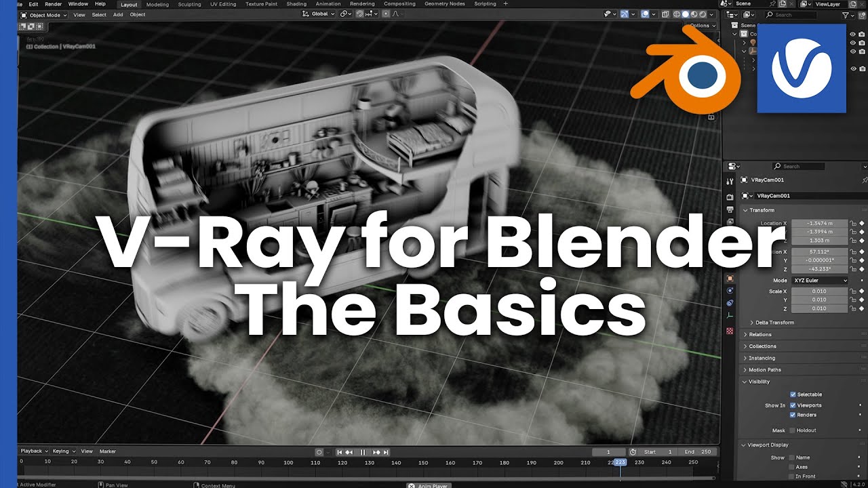This screenshot has height=488, width=868.
Task: Toggle X-Ray in the viewport header
Action: (665, 14)
